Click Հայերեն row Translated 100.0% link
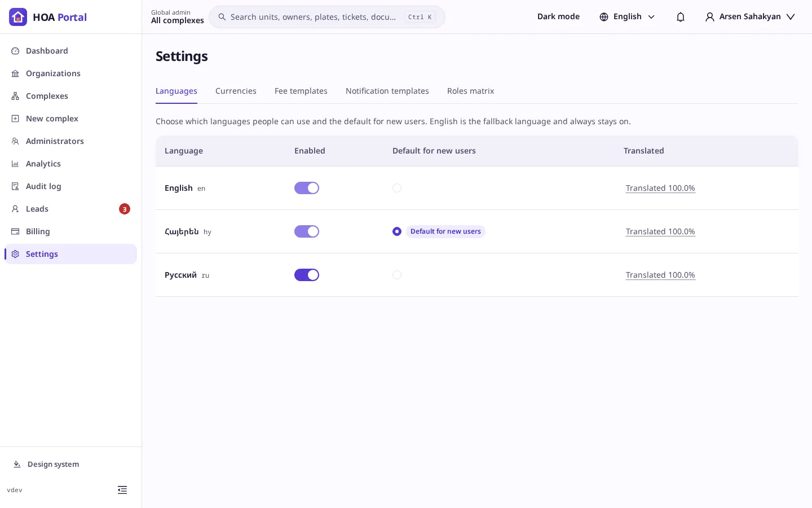 660,231
